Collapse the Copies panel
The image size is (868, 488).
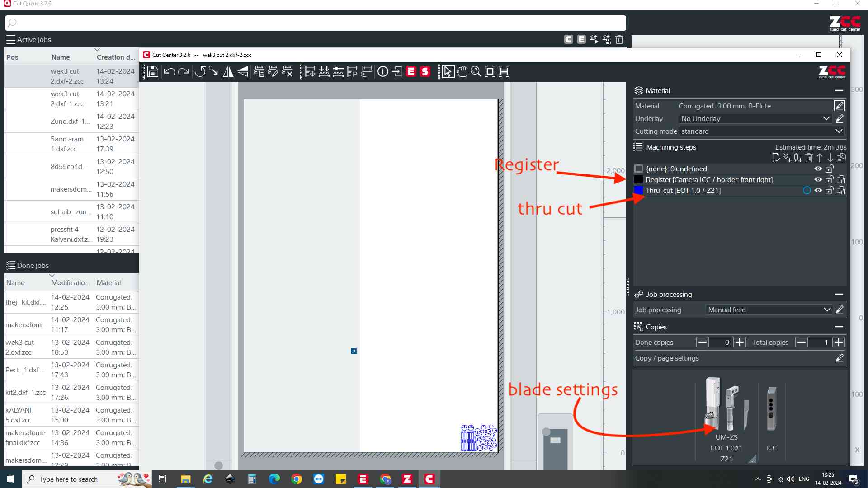pos(839,327)
